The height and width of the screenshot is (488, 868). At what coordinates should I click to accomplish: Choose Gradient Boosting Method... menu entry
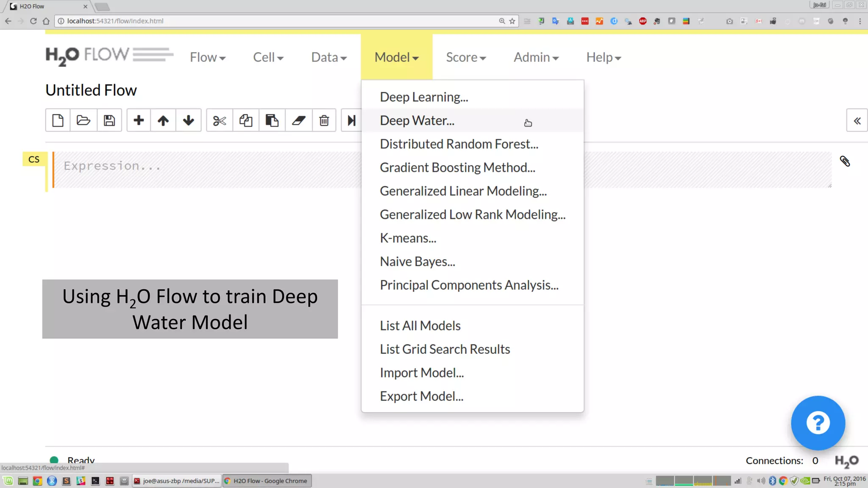457,168
